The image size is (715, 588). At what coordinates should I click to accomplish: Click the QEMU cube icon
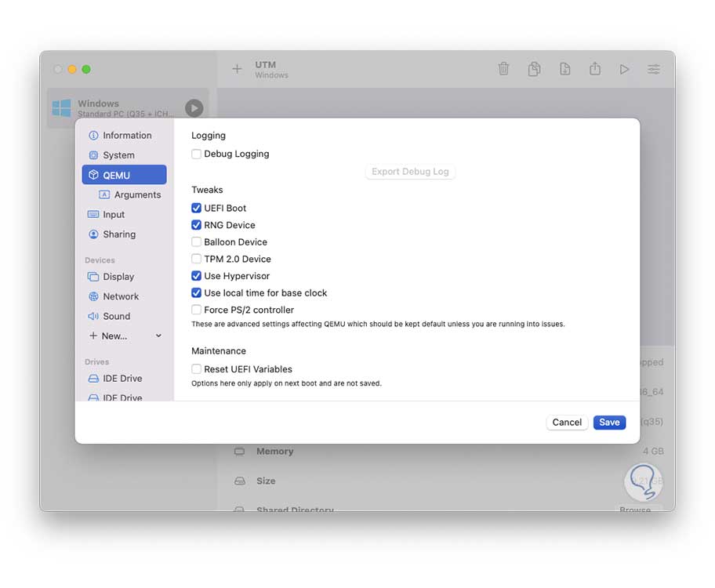click(x=93, y=175)
